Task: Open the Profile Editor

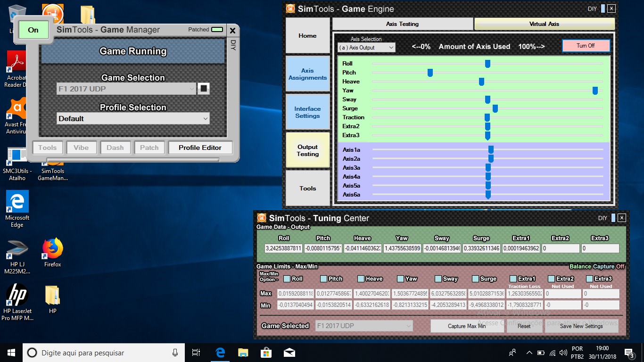Action: (200, 148)
